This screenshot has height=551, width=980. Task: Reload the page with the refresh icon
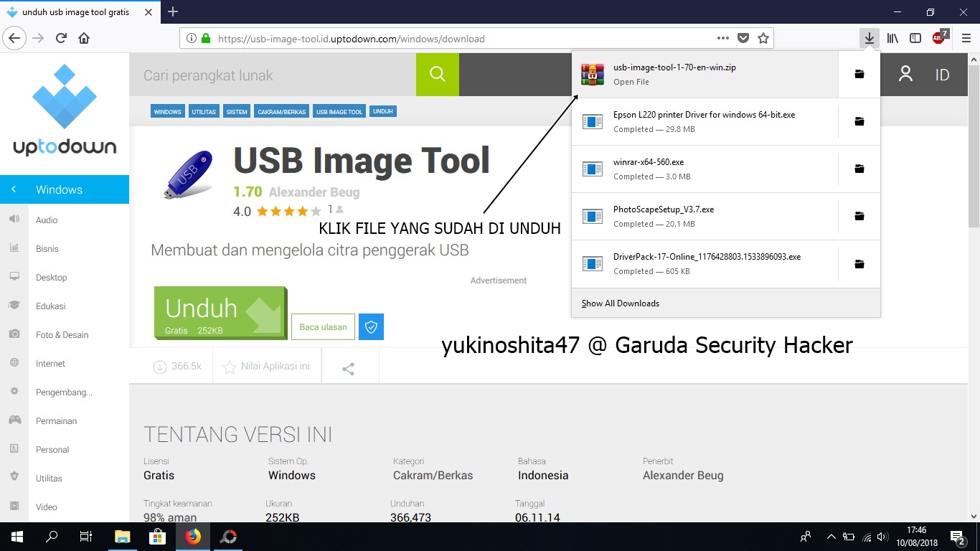point(61,38)
